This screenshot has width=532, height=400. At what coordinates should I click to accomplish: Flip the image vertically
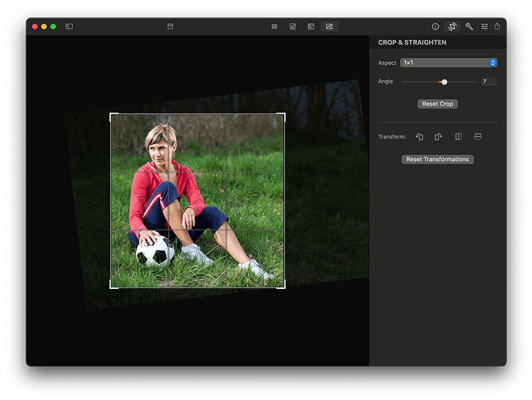tap(477, 136)
